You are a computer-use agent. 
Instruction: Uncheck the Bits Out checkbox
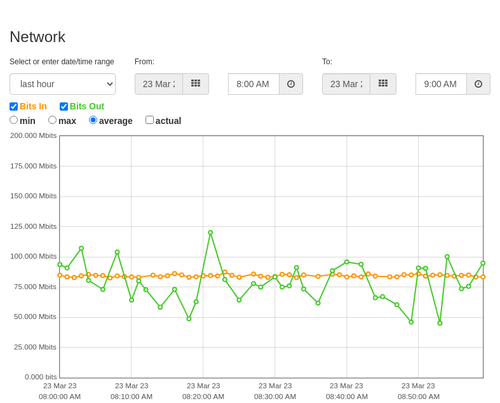click(64, 106)
